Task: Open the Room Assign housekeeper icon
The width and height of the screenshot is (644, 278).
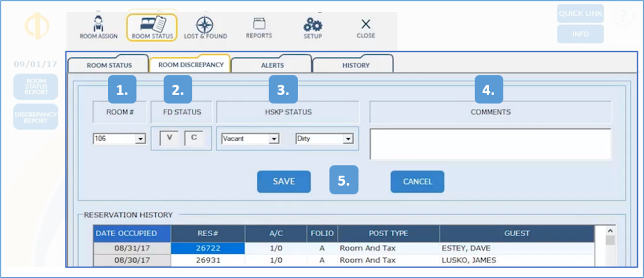Action: tap(98, 24)
